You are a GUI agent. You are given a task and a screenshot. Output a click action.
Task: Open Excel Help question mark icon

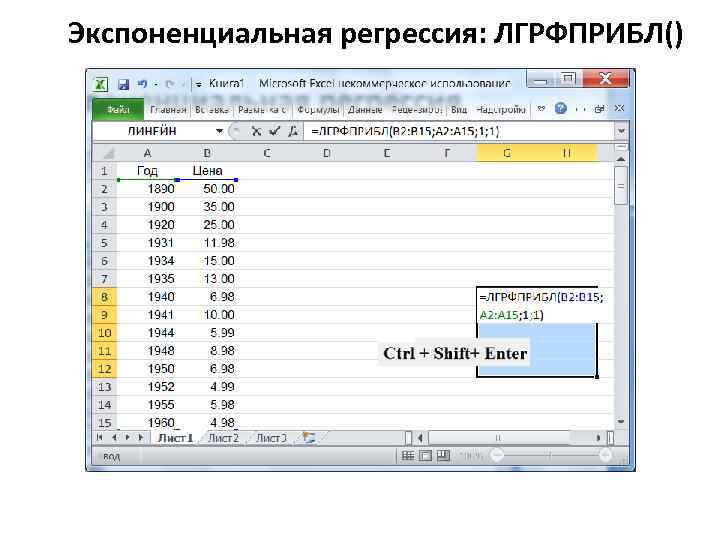pos(561,109)
